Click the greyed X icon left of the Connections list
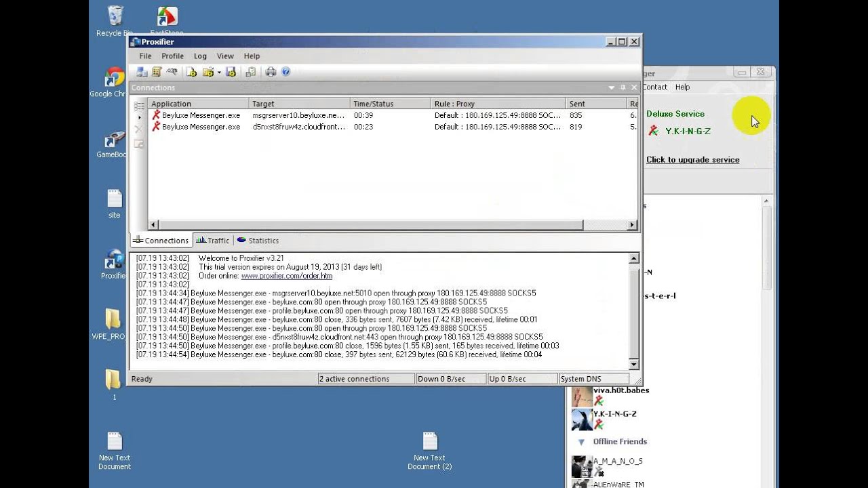This screenshot has height=488, width=868. pos(139,129)
